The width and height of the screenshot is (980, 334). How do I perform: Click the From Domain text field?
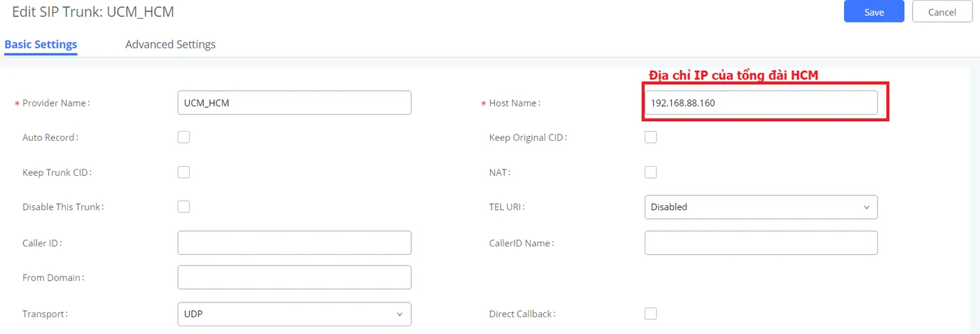pyautogui.click(x=295, y=277)
